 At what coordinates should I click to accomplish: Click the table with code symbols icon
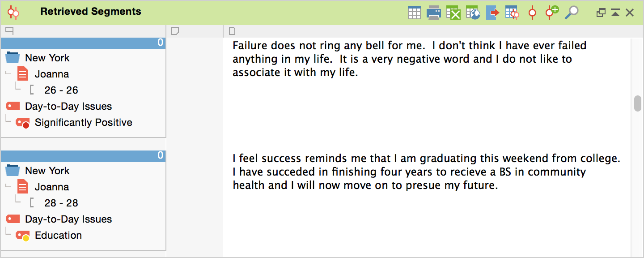coord(512,13)
